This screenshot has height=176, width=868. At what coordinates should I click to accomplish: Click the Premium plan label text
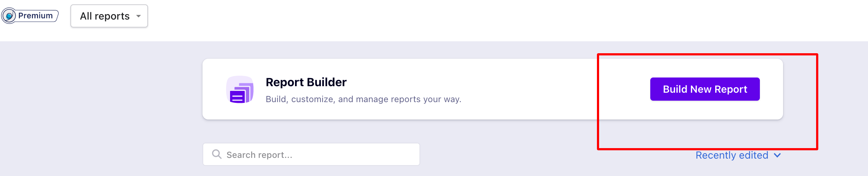click(36, 16)
